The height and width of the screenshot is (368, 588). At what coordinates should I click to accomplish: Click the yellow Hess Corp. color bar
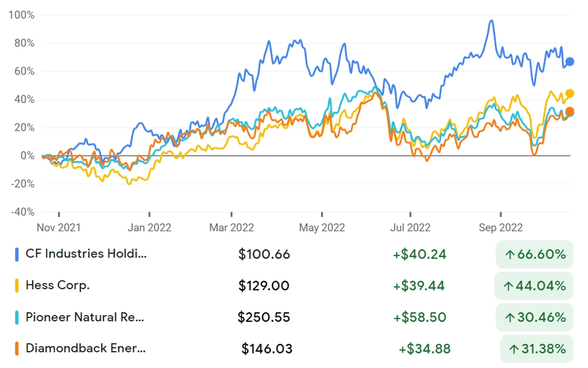(x=17, y=286)
